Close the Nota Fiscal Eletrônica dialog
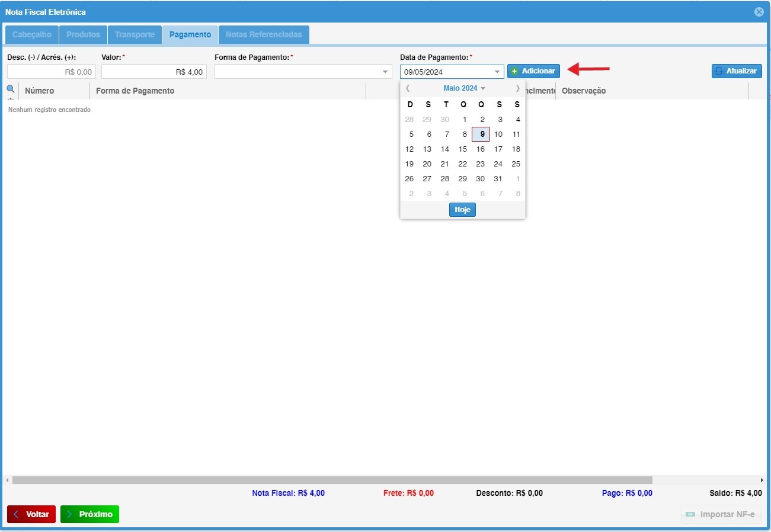 tap(759, 12)
